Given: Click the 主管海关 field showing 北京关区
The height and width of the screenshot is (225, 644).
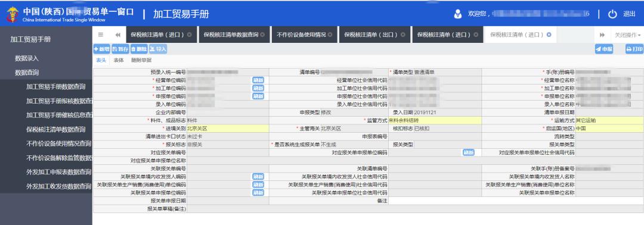Looking at the screenshot, I should point(354,129).
